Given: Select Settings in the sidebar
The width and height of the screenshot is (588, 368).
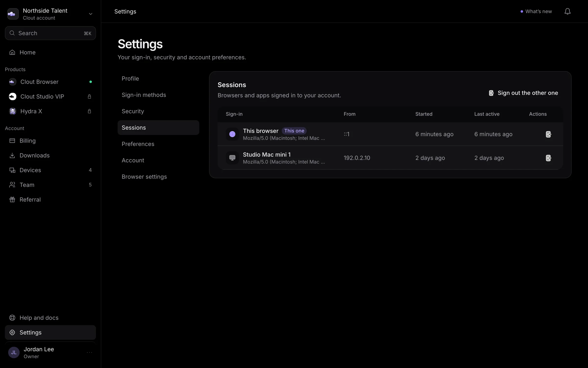Looking at the screenshot, I should (50, 332).
